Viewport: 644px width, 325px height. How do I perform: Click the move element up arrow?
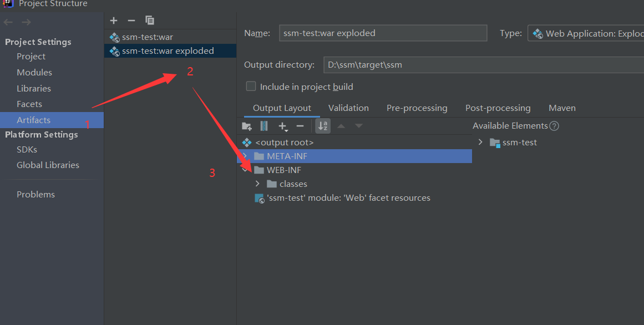[x=341, y=126]
